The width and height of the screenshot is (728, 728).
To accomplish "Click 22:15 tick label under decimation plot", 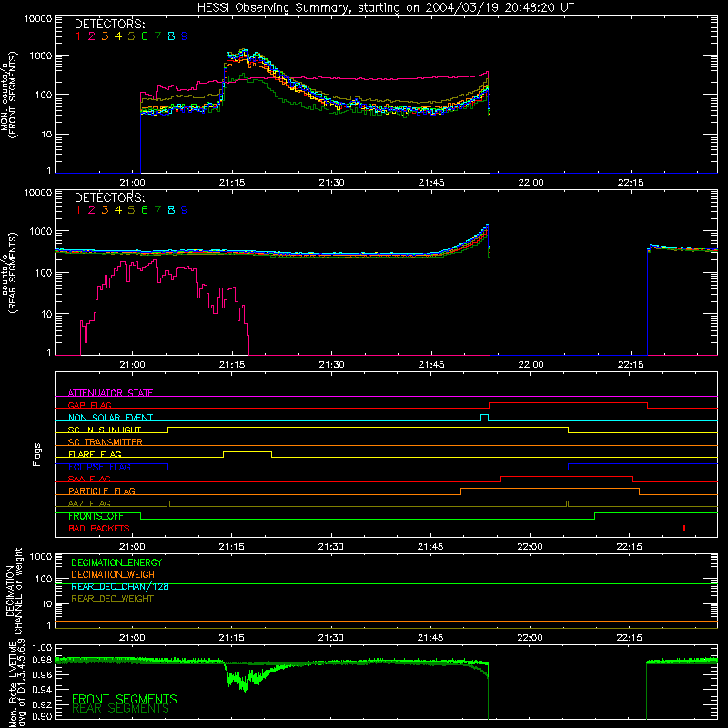I will pos(629,638).
